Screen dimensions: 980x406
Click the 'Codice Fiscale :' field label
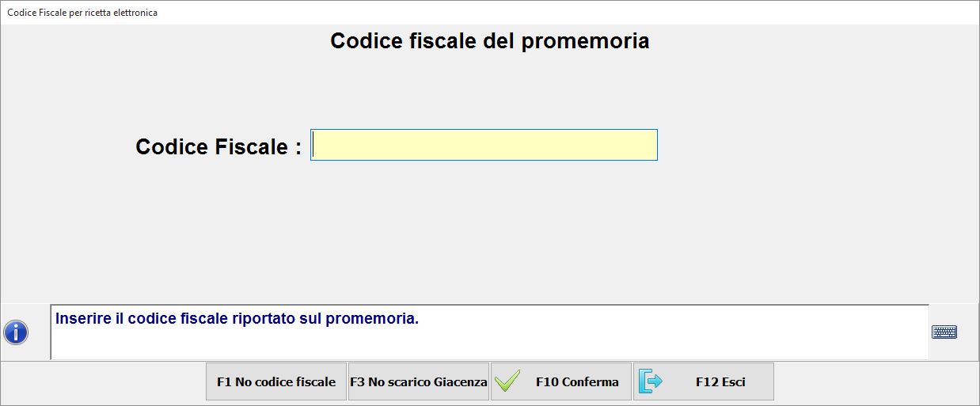tap(218, 146)
